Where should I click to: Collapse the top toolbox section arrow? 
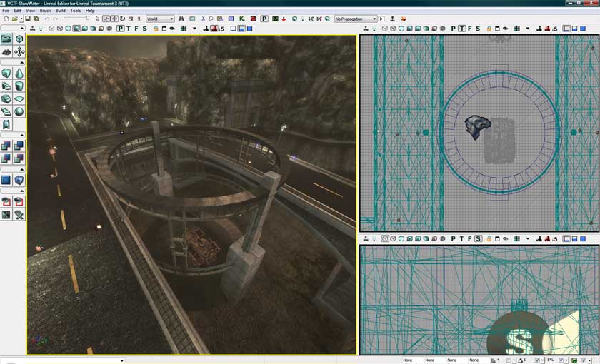click(22, 29)
